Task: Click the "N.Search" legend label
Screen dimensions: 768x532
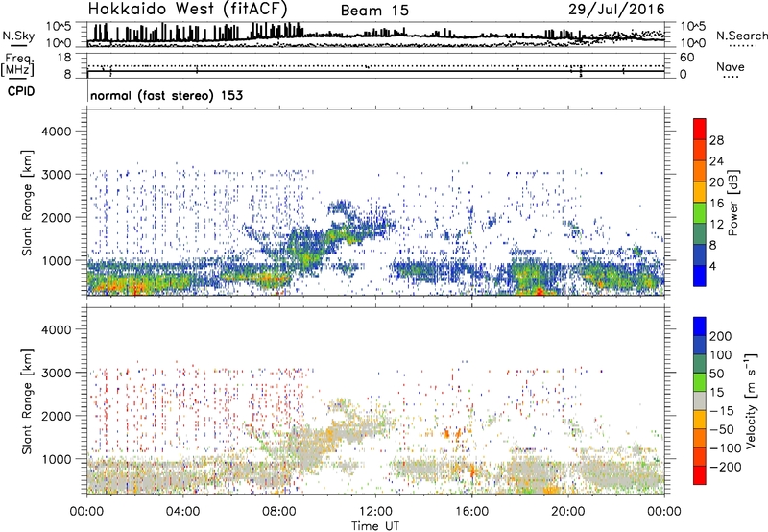Action: tap(741, 36)
